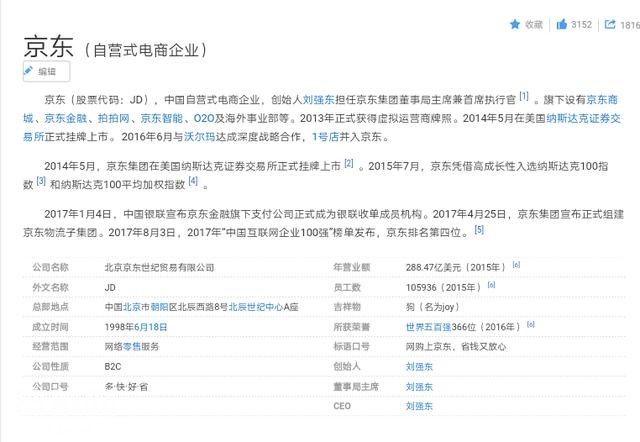
Task: Click the 公司名称 field label
Action: [x=51, y=268]
